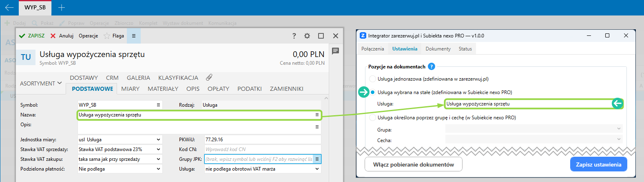Click the ZAPISZ save button
Screen dimensions: 644x182
click(x=32, y=36)
